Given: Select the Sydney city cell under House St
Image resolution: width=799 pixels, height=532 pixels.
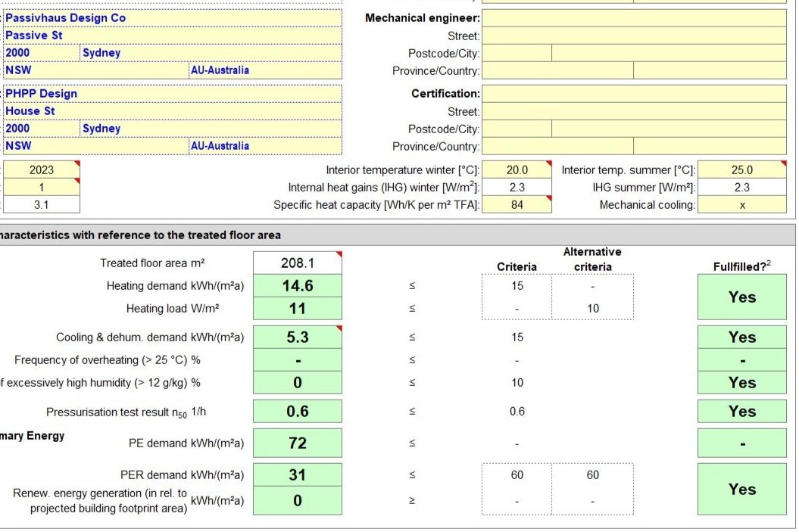Looking at the screenshot, I should coord(211,129).
